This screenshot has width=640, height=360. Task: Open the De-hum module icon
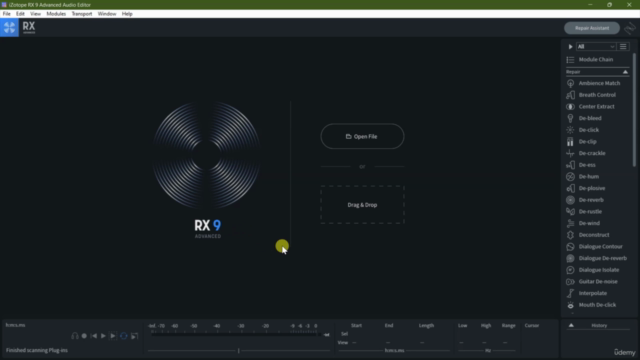[x=570, y=177]
